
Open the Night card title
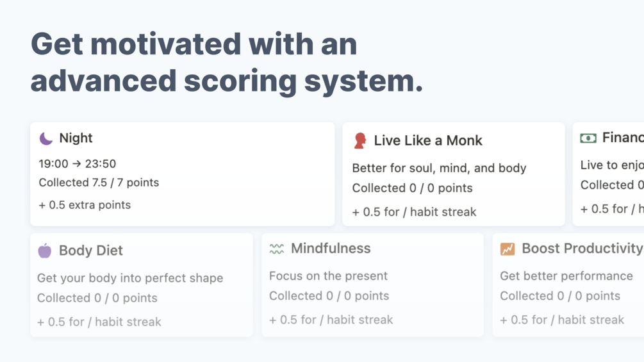click(x=76, y=138)
